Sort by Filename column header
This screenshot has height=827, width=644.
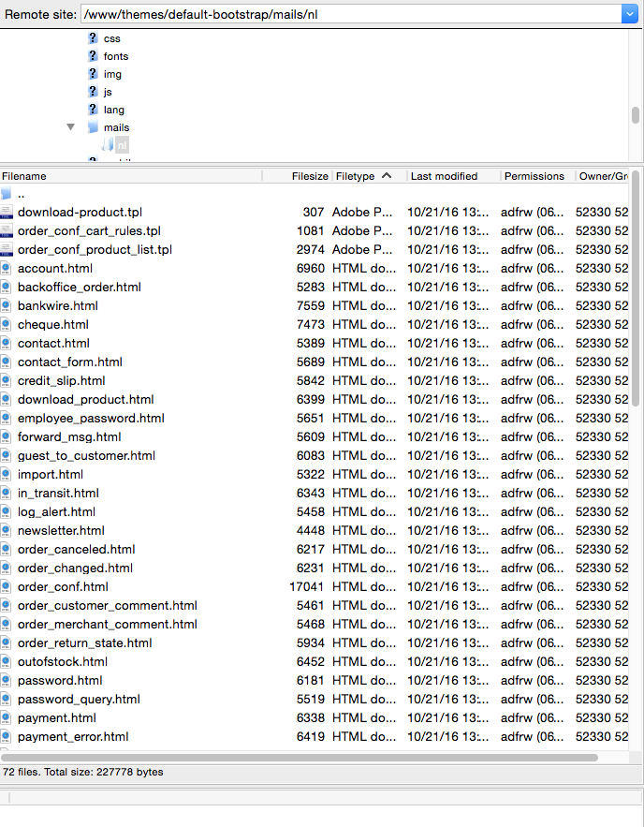tap(131, 176)
